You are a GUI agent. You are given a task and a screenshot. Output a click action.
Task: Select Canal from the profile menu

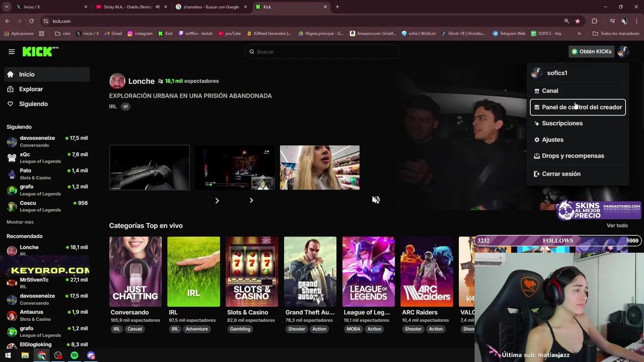pyautogui.click(x=578, y=90)
